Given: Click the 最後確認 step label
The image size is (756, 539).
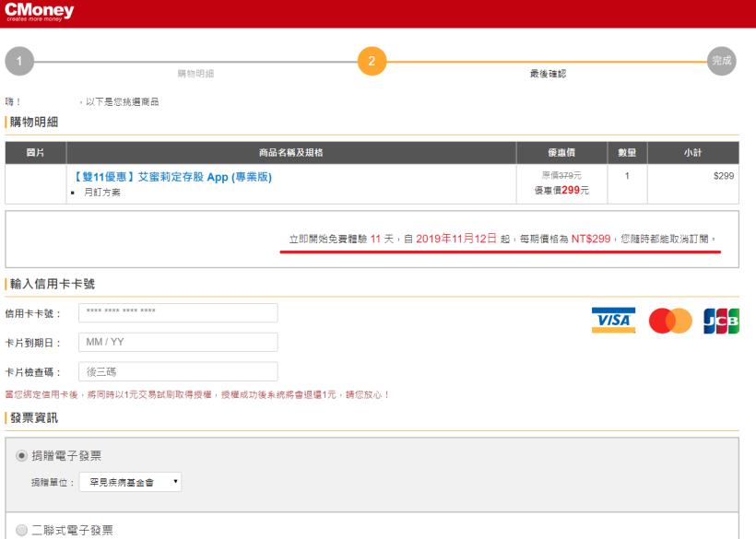Looking at the screenshot, I should click(548, 74).
